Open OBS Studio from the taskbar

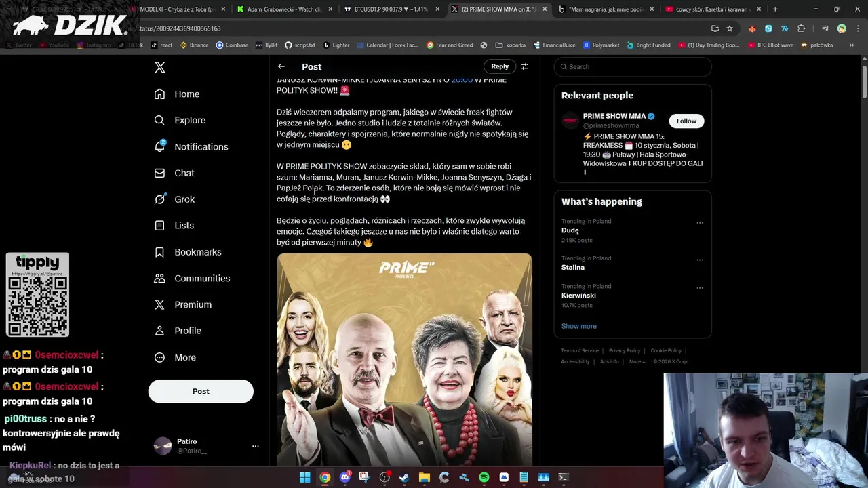[384, 477]
